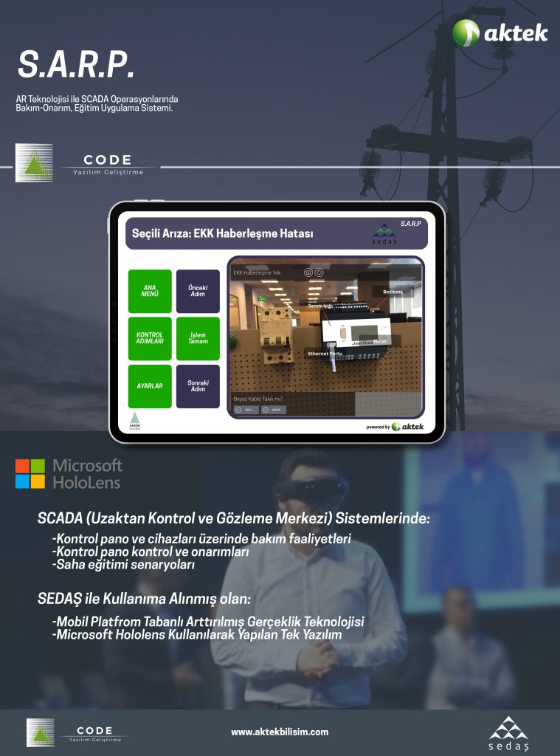This screenshot has width=560, height=756.
Task: Open www.aktekbilisim.com link
Action: click(280, 732)
